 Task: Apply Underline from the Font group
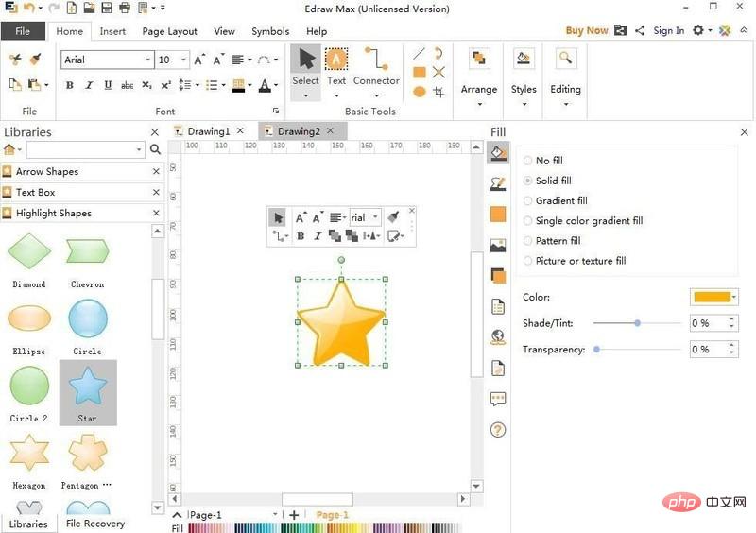(108, 85)
